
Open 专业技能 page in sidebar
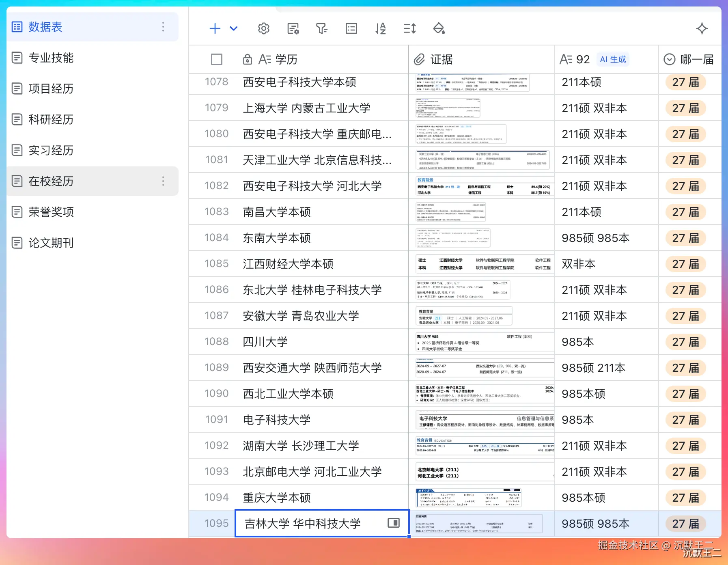93,58
